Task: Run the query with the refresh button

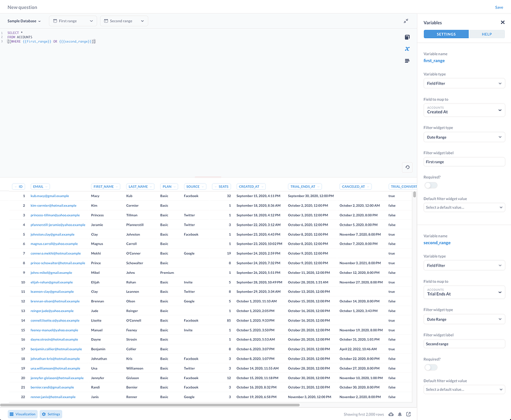Action: tap(407, 167)
